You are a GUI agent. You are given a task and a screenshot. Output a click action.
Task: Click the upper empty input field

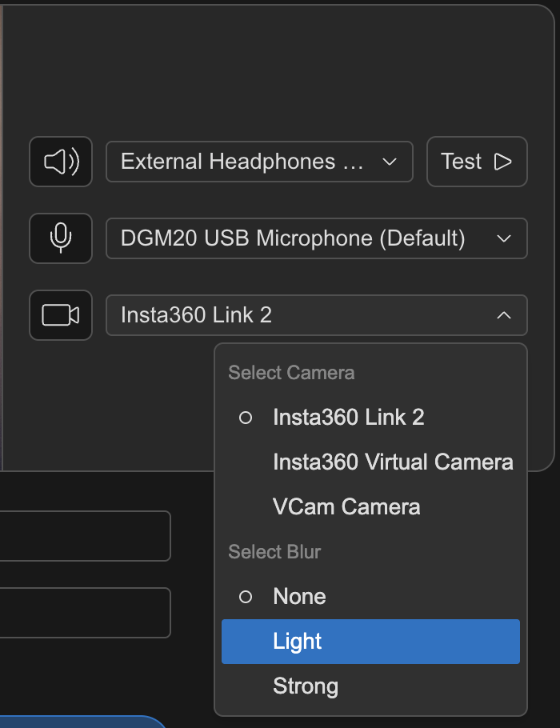[85, 536]
